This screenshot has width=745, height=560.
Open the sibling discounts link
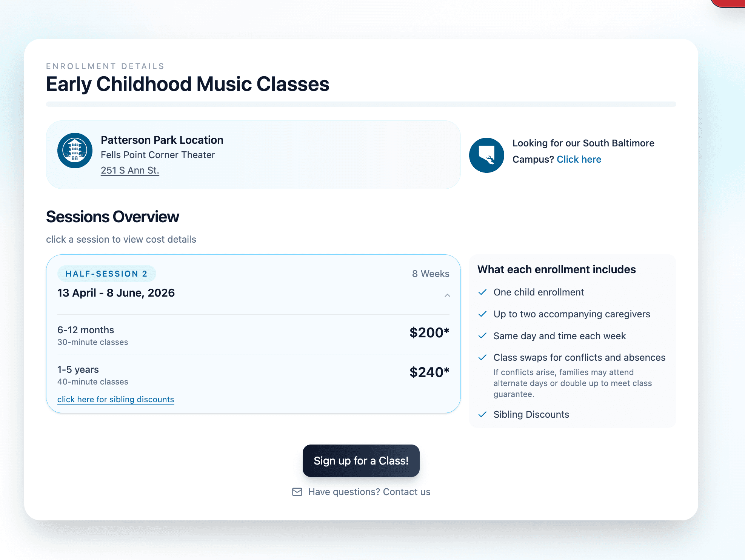tap(115, 399)
